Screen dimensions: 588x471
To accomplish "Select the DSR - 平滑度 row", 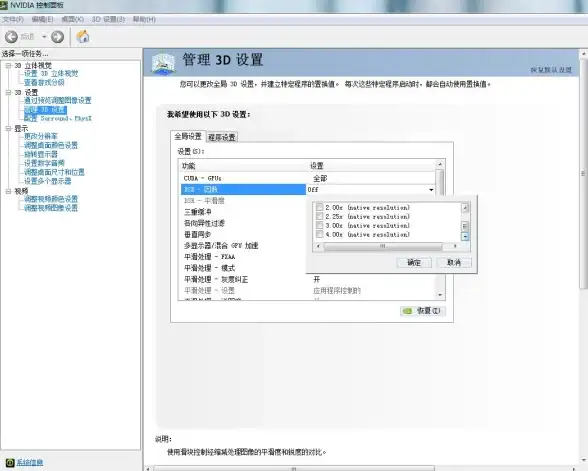I will click(x=243, y=201).
